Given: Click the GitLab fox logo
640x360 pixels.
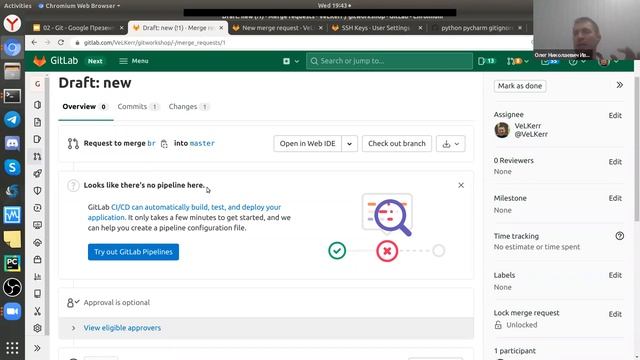Looking at the screenshot, I should pos(40,61).
